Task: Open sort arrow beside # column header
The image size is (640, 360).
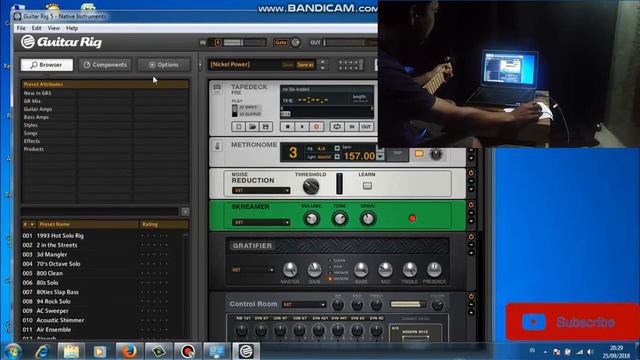Action: click(32, 224)
